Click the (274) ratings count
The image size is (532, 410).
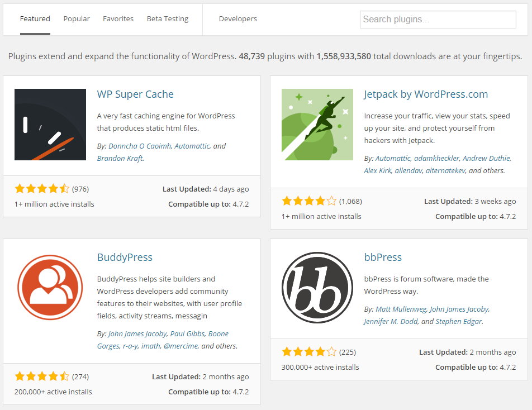tap(80, 376)
